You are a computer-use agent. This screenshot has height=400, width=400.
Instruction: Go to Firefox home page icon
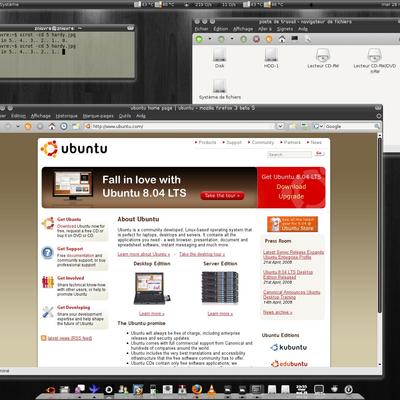pyautogui.click(x=52, y=126)
